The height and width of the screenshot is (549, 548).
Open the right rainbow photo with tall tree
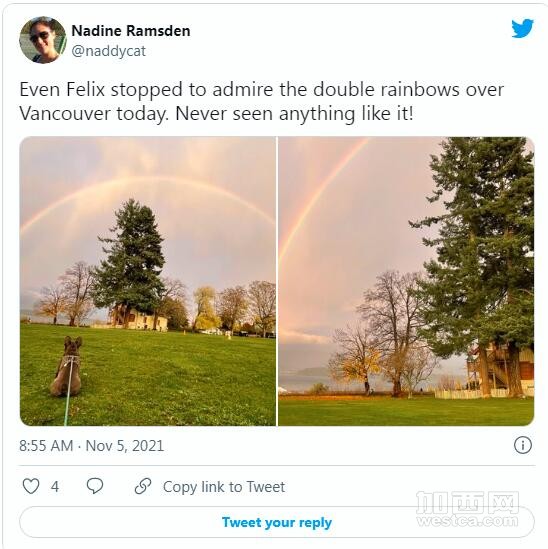pos(406,281)
